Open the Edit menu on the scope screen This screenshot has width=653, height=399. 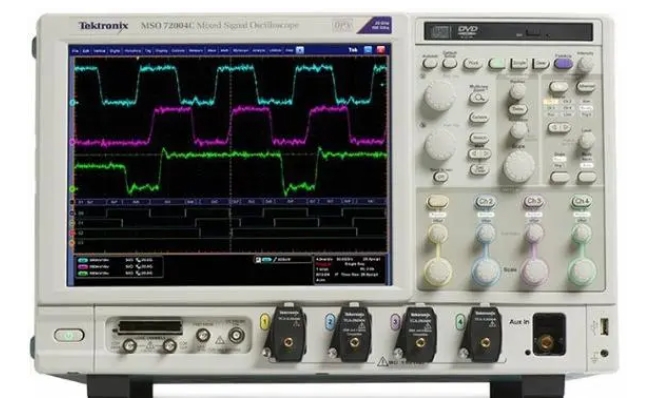[86, 51]
